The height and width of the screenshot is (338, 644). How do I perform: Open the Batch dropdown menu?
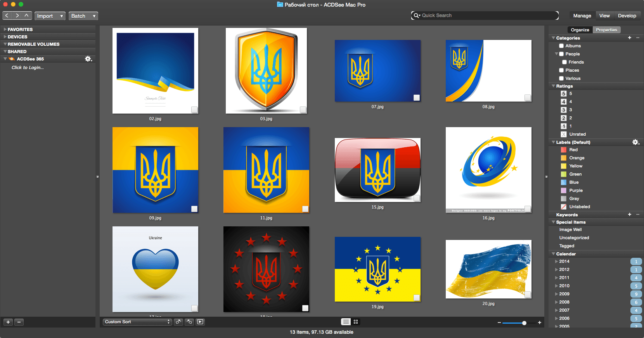click(x=83, y=16)
